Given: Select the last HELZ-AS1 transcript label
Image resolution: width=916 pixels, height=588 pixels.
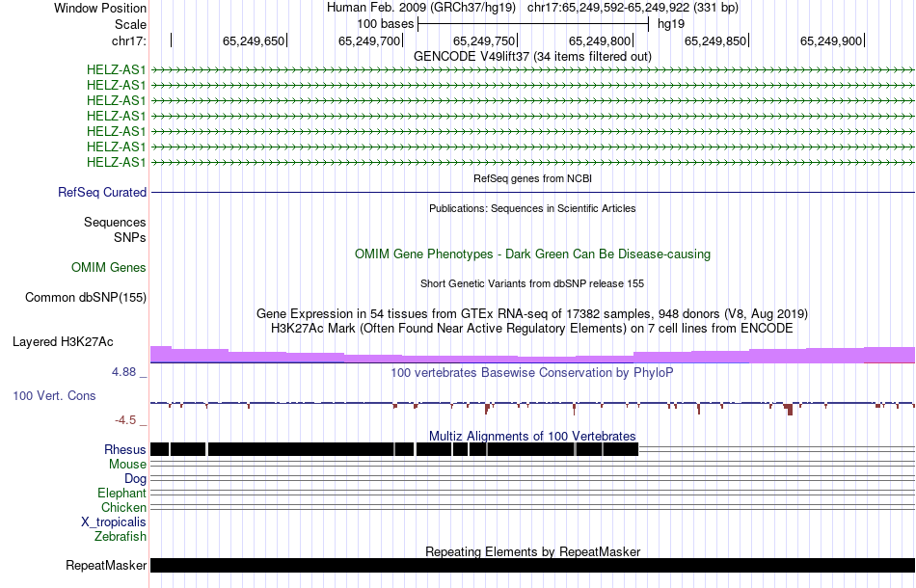Looking at the screenshot, I should pyautogui.click(x=117, y=162).
